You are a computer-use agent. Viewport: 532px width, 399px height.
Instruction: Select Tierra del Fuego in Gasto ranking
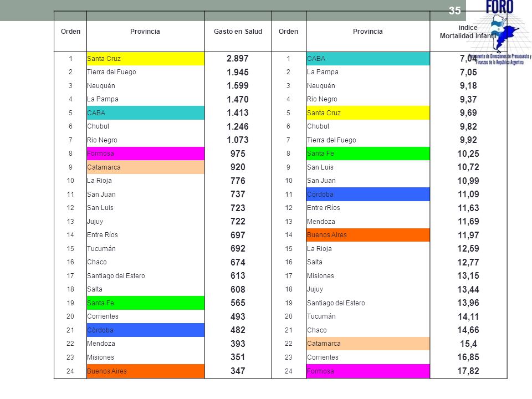tap(111, 72)
